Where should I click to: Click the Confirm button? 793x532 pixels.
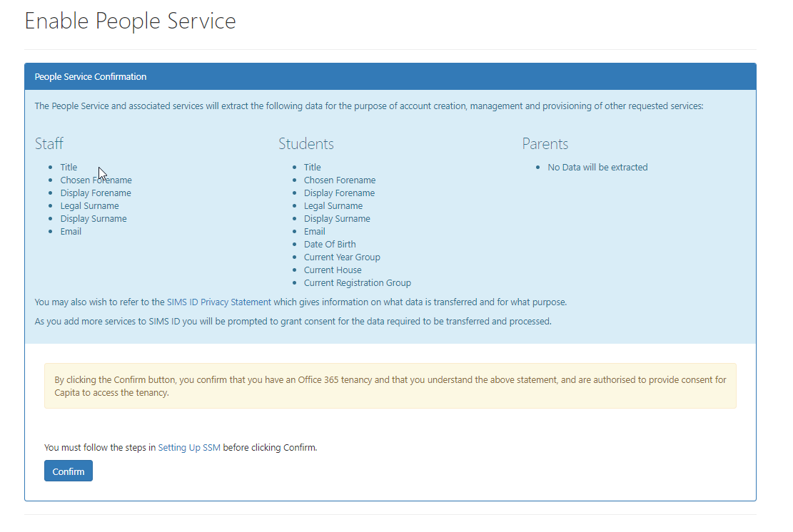point(69,471)
